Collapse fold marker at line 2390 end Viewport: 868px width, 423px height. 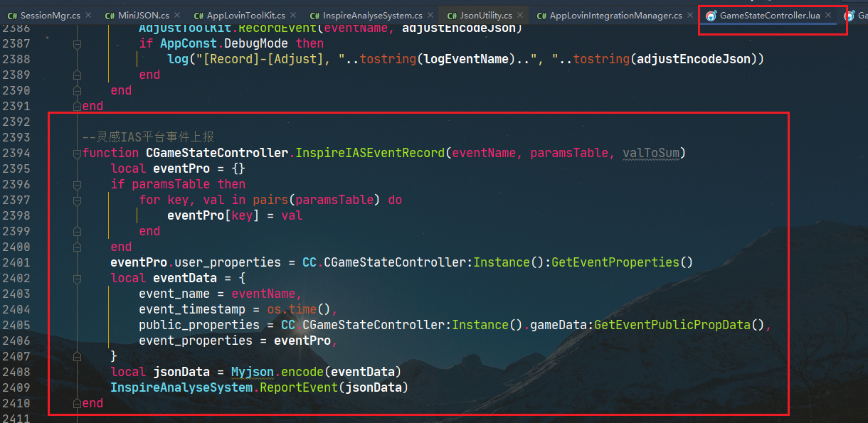point(77,91)
